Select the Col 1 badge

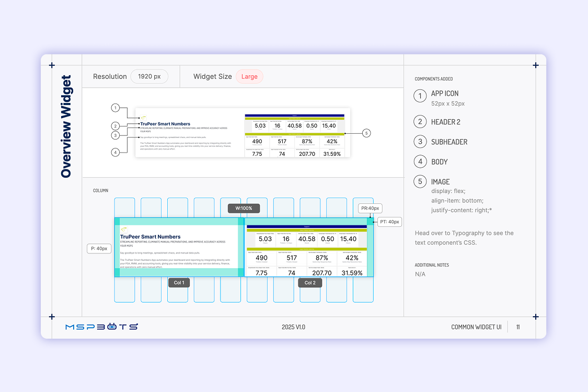pyautogui.click(x=179, y=283)
